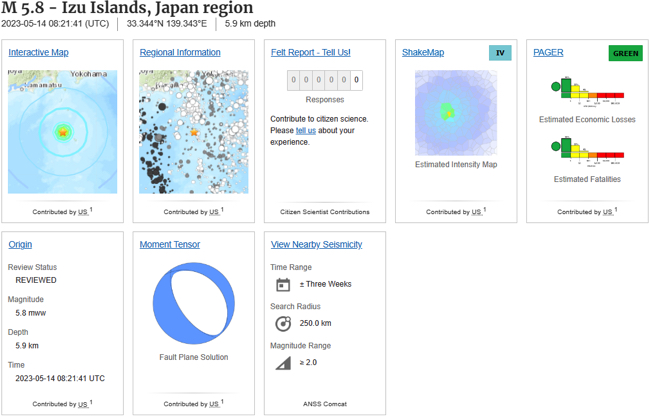
Task: Open the ShakeMap heading link
Action: coord(422,53)
